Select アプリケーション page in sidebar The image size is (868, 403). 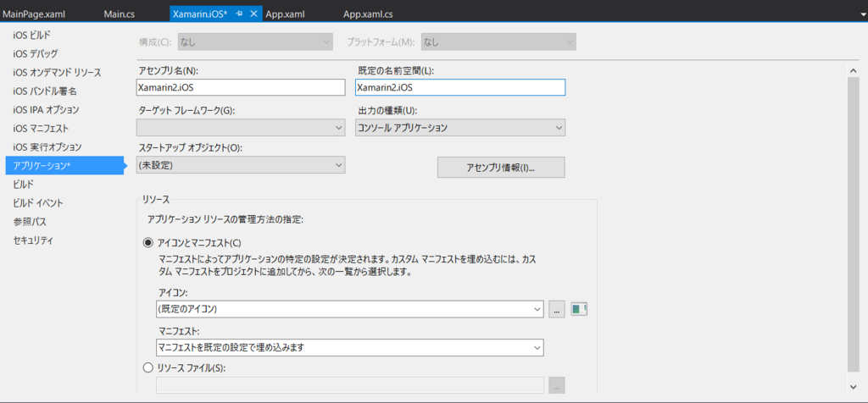(65, 165)
